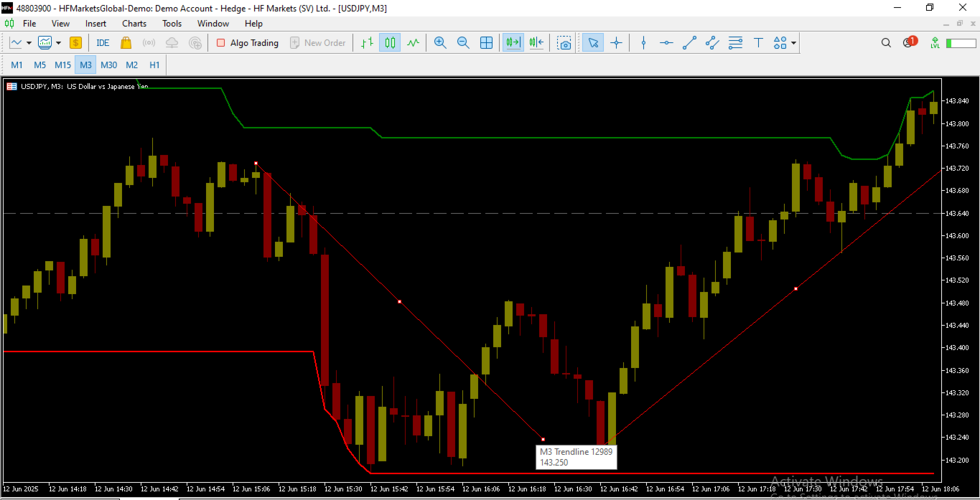Open notifications showing 1 alert
Screen dimensions: 980x500
(x=907, y=42)
